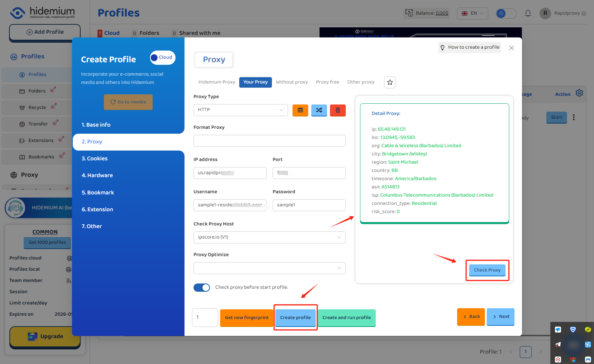Click the blue shield tray icon
Image resolution: width=594 pixels, height=364 pixels.
coord(573,330)
